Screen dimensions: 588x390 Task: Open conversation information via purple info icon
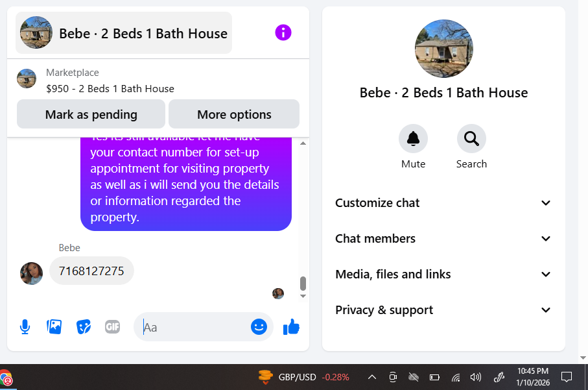point(283,32)
